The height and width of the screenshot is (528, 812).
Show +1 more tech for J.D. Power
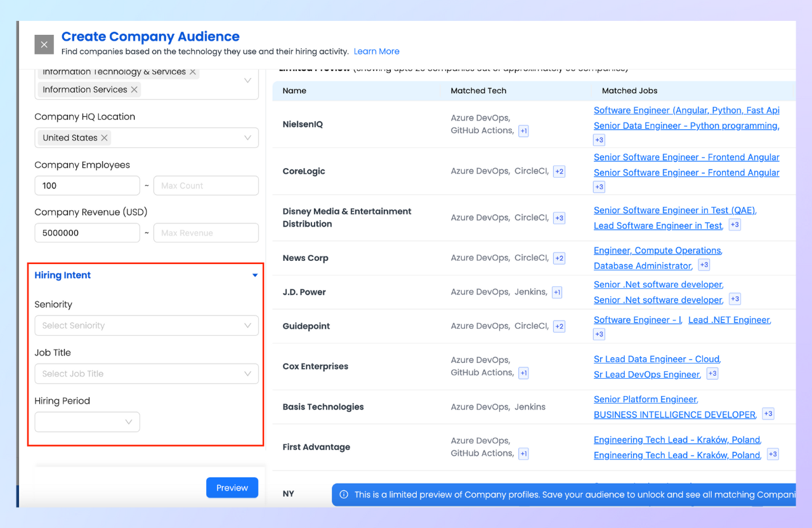[x=557, y=293]
